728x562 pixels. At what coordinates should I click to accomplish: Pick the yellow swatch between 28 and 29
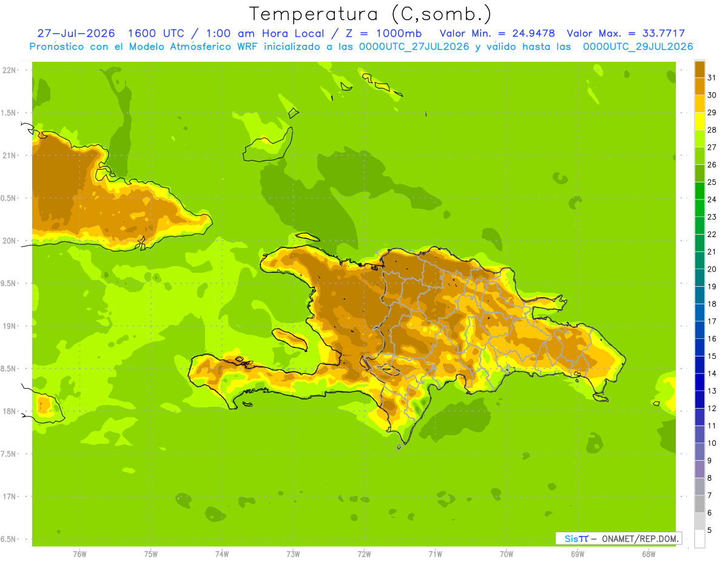pos(699,121)
